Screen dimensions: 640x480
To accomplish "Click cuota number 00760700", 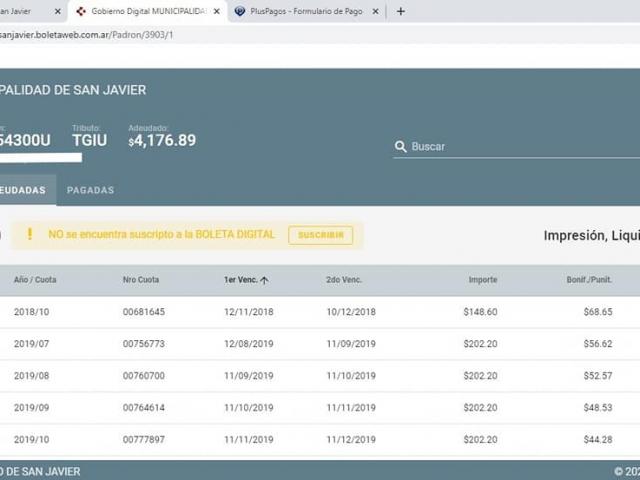I will [x=144, y=376].
